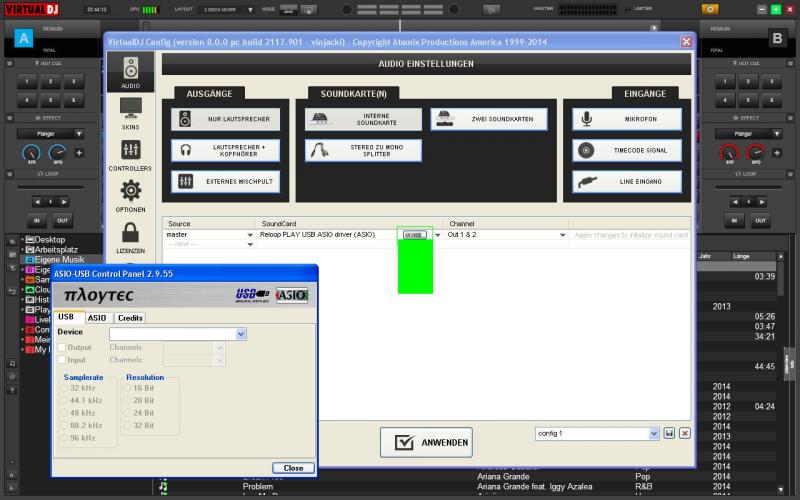Open VirtualDJ settings orange gear icon
The height and width of the screenshot is (500, 800).
click(x=710, y=9)
